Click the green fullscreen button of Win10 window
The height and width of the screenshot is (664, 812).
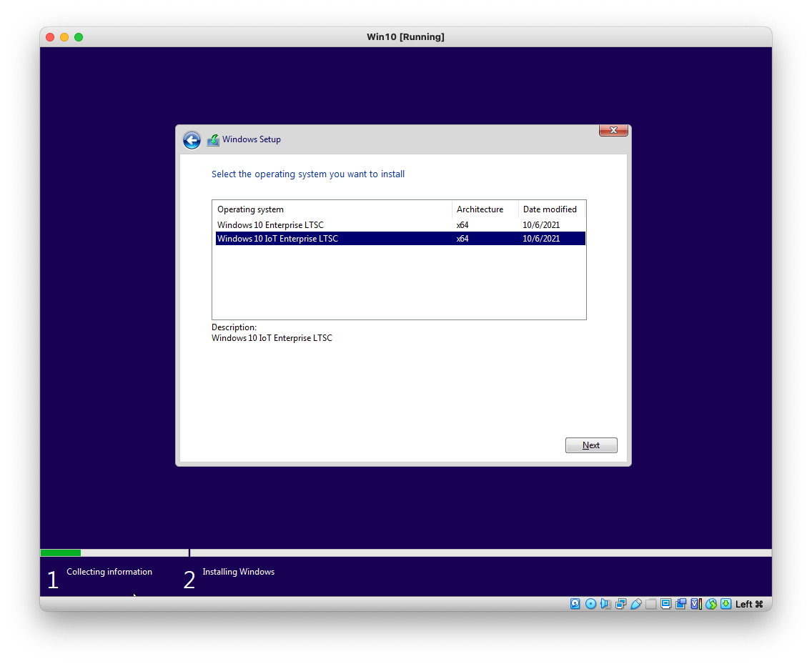(x=79, y=37)
